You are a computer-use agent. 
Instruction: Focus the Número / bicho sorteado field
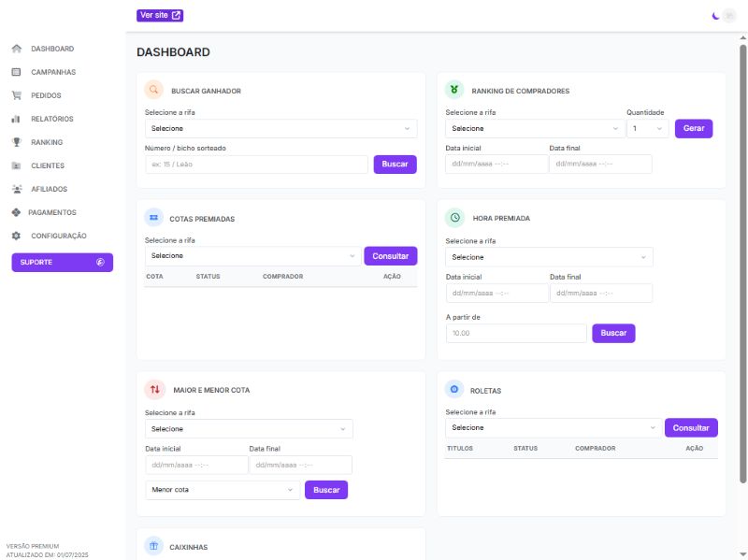pyautogui.click(x=256, y=165)
